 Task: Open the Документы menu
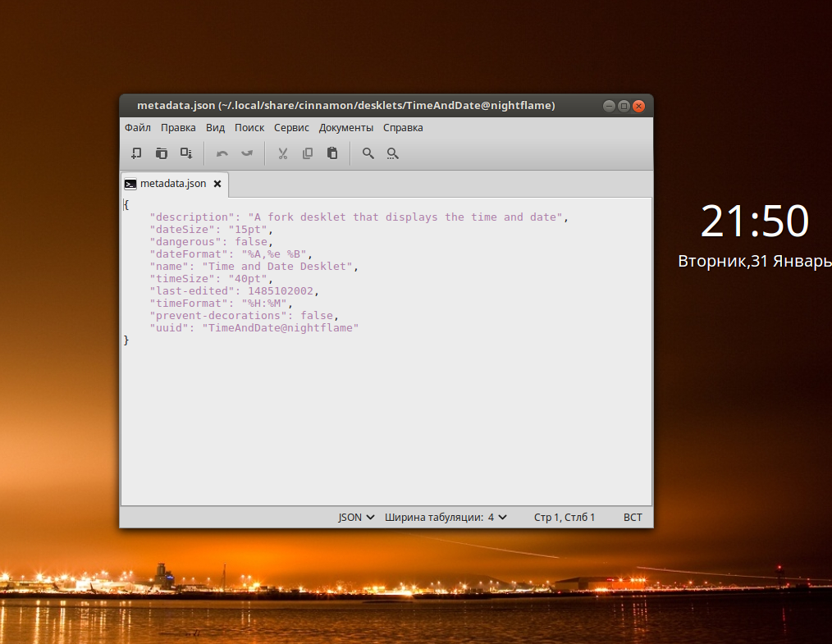[x=346, y=128]
